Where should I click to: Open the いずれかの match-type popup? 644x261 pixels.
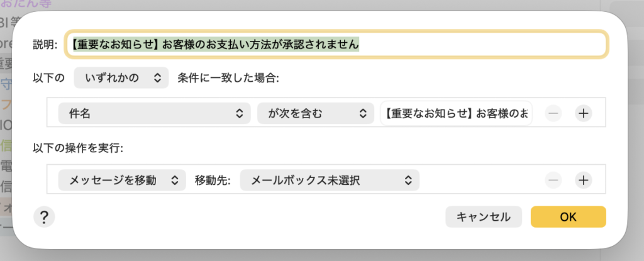[x=121, y=78]
